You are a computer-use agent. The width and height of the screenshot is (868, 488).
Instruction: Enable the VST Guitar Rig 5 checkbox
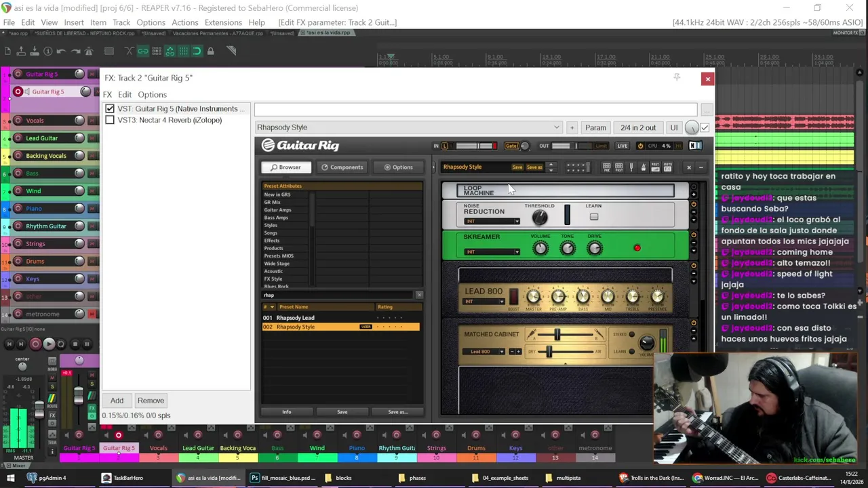click(x=110, y=108)
